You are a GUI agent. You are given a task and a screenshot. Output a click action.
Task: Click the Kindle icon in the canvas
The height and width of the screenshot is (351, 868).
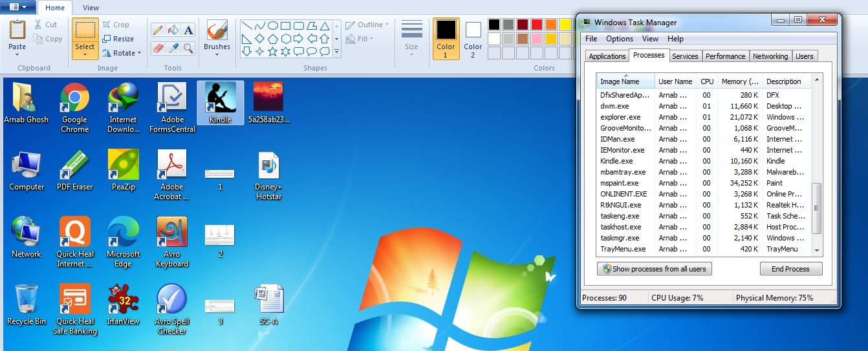[x=221, y=103]
